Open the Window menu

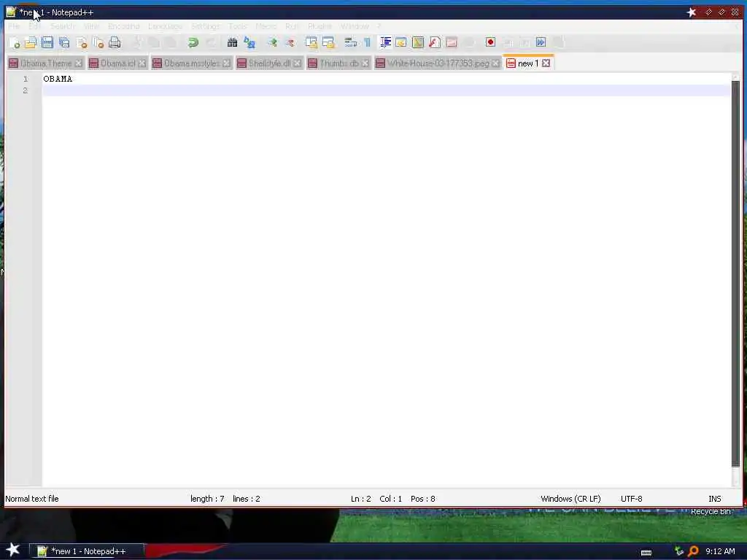tap(355, 26)
